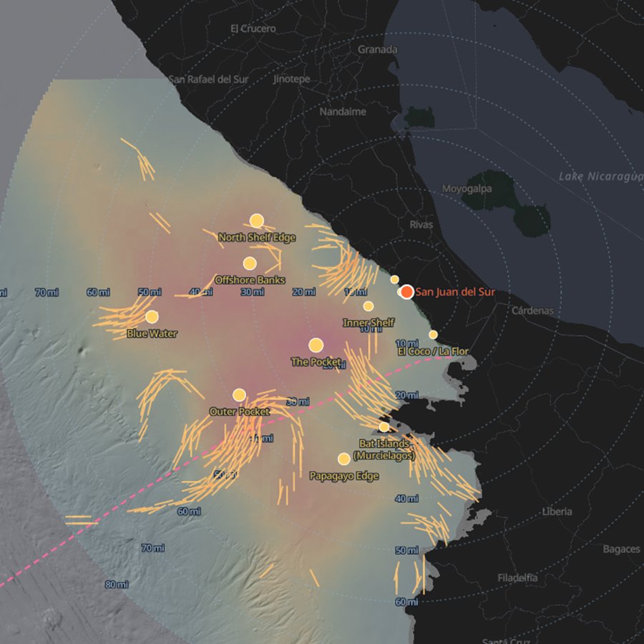Select the Liberia city label

tap(557, 512)
